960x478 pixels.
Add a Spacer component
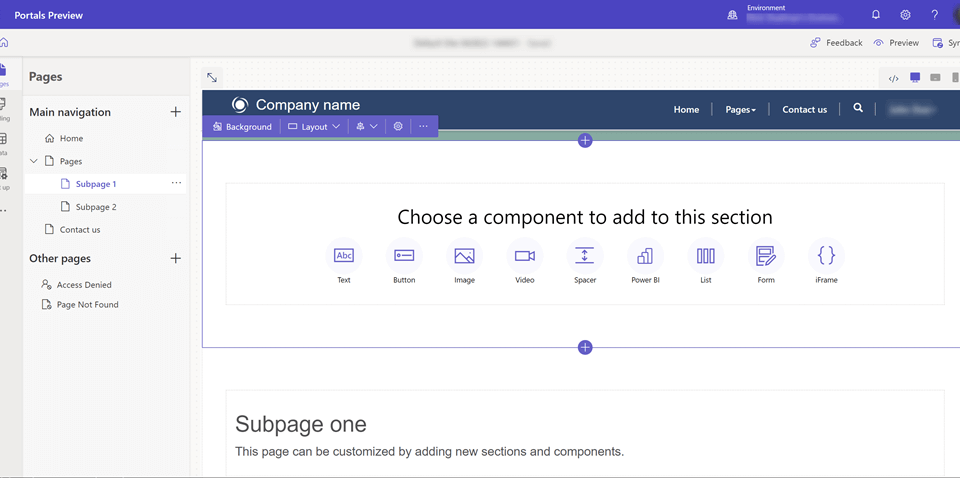click(x=585, y=256)
